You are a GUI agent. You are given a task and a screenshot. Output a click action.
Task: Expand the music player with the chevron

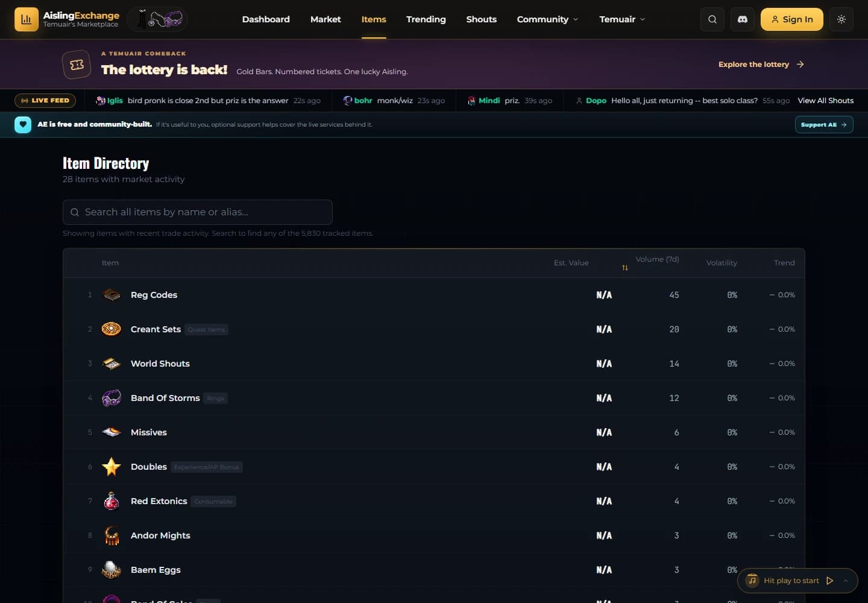(x=846, y=581)
